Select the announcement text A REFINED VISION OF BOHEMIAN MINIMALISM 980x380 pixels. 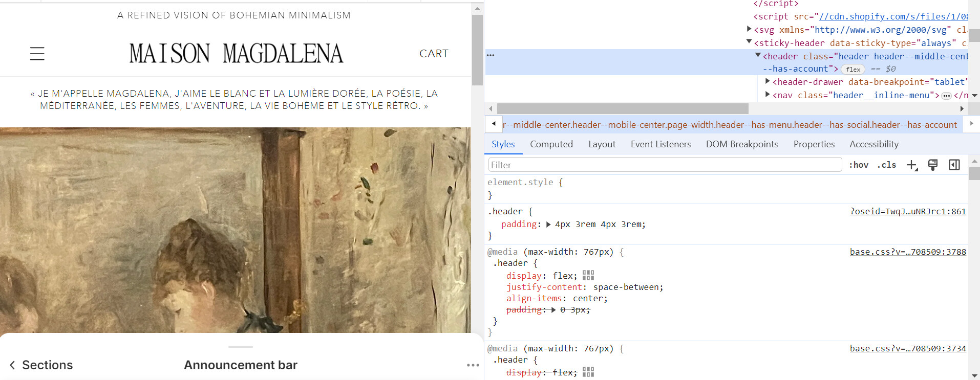point(234,15)
